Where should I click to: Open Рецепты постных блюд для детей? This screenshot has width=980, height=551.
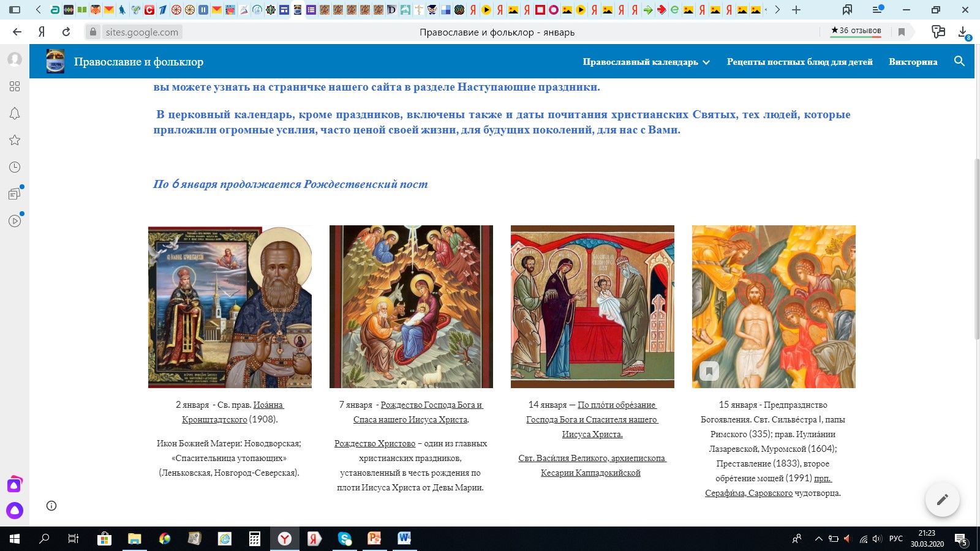(x=799, y=62)
